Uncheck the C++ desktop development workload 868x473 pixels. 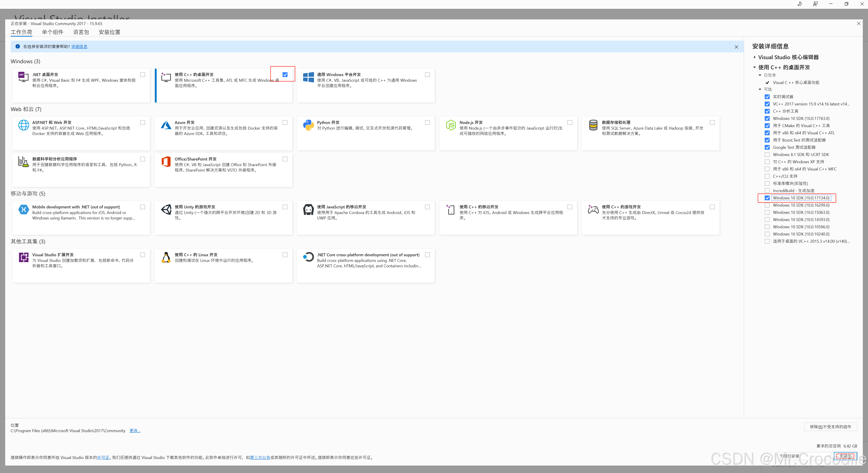point(285,75)
